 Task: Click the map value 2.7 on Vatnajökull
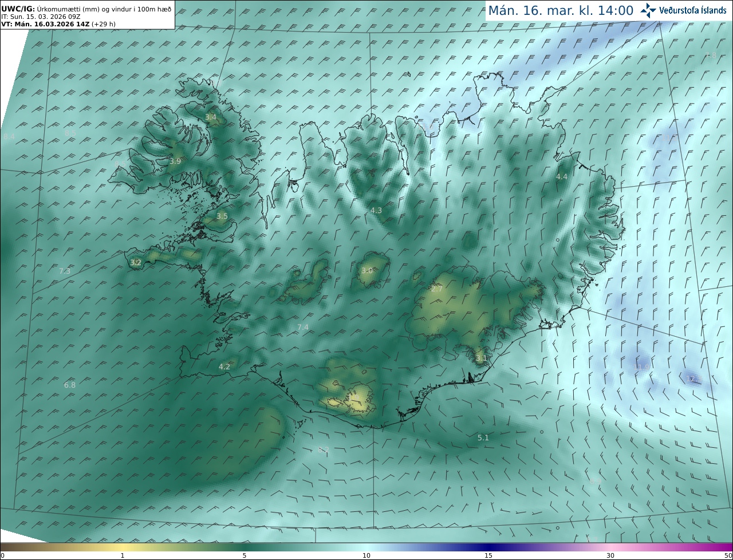click(x=437, y=289)
